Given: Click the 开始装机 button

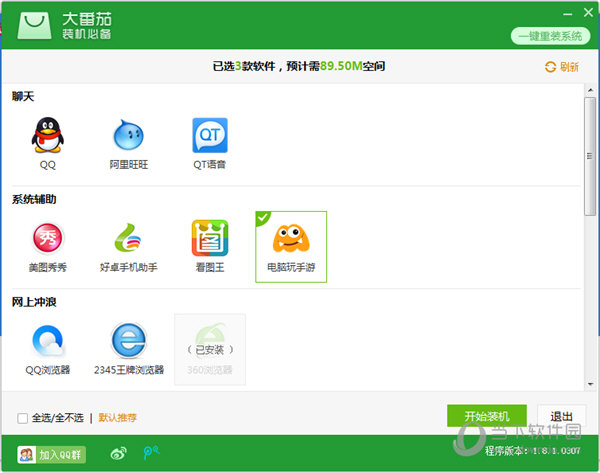Looking at the screenshot, I should point(487,416).
